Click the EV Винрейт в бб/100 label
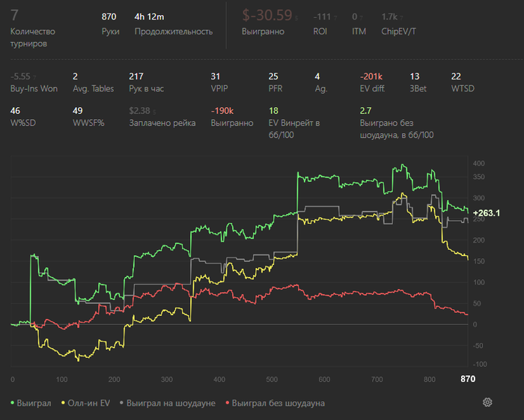524x420 pixels. click(294, 129)
